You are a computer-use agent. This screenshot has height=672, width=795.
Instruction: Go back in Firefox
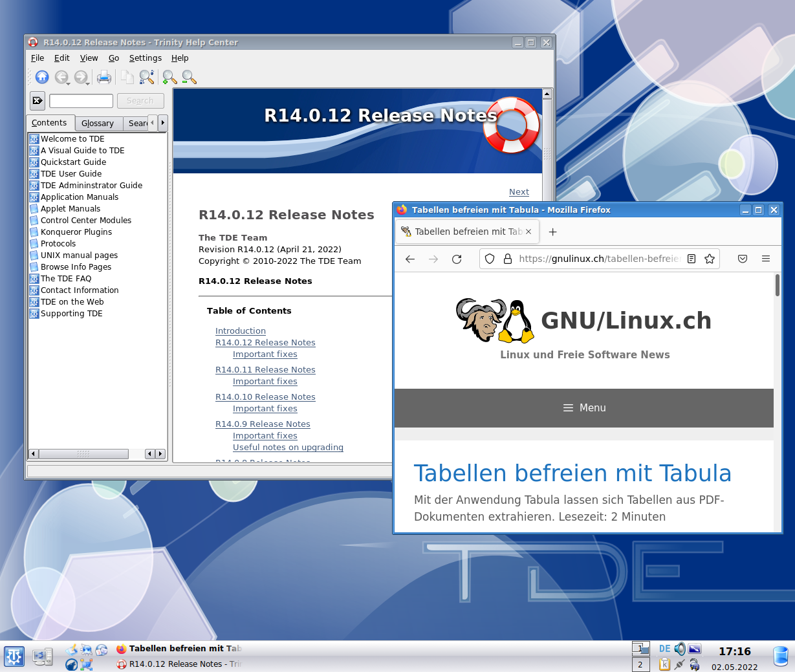tap(409, 259)
